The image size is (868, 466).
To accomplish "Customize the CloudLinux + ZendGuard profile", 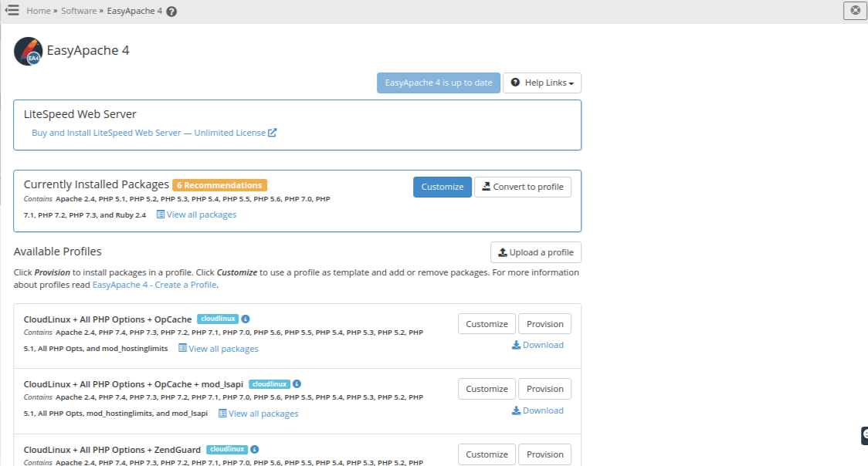I will tap(487, 454).
